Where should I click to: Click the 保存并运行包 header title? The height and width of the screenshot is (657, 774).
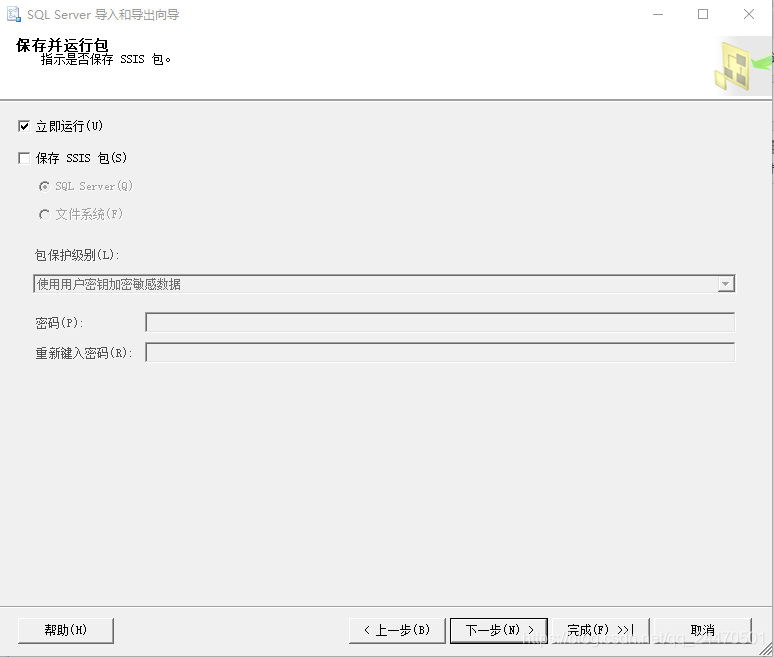62,45
